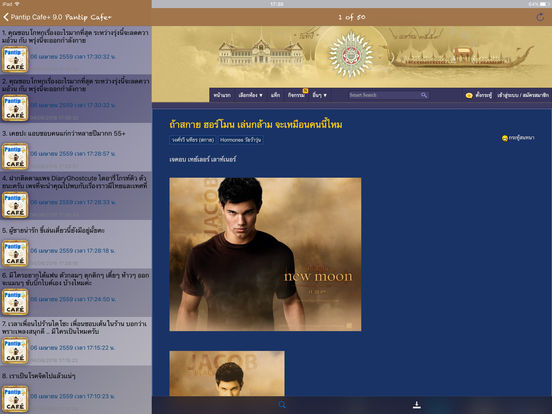Image resolution: width=552 pixels, height=414 pixels.
Task: Click the หน้าแรก menu item
Action: (x=222, y=95)
